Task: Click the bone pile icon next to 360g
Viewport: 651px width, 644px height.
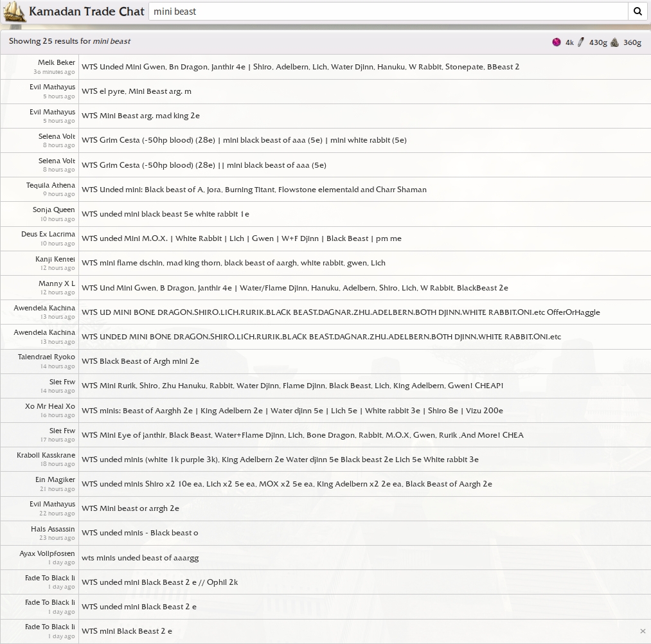Action: [x=614, y=42]
